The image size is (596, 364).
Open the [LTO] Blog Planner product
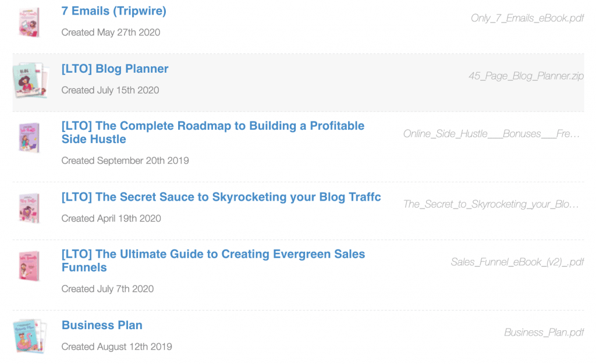click(x=115, y=69)
